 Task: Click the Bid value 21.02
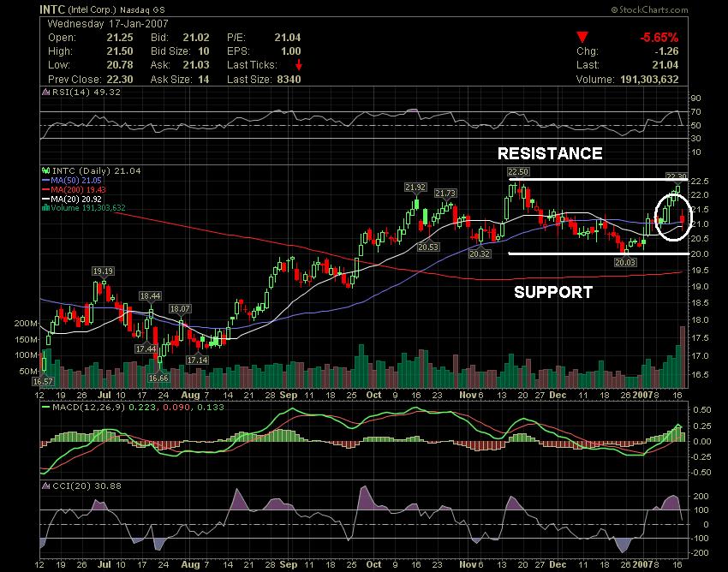pyautogui.click(x=196, y=38)
